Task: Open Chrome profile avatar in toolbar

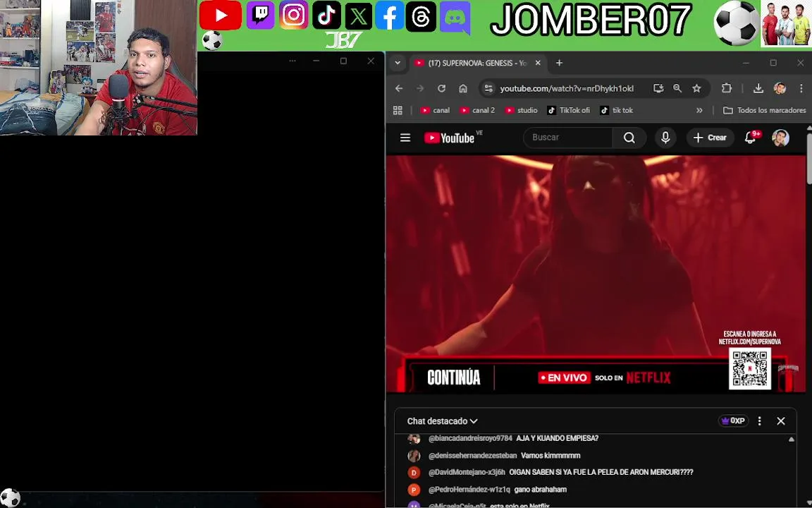Action: (x=780, y=89)
